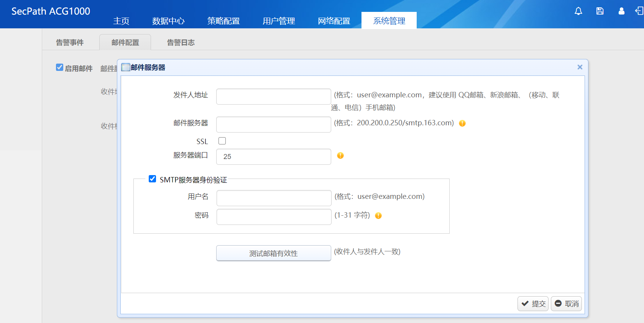Viewport: 644px width, 323px height.
Task: Click the SecPath ACG1000 product title
Action: click(x=51, y=11)
